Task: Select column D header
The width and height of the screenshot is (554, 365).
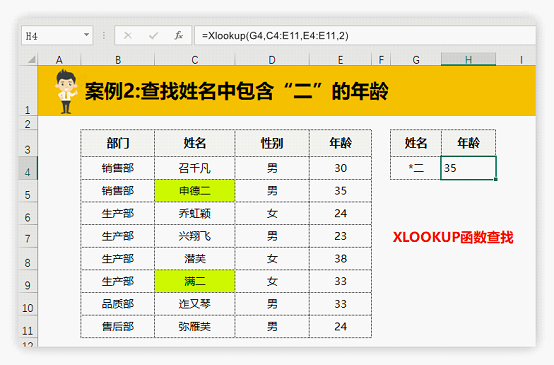Action: (272, 60)
